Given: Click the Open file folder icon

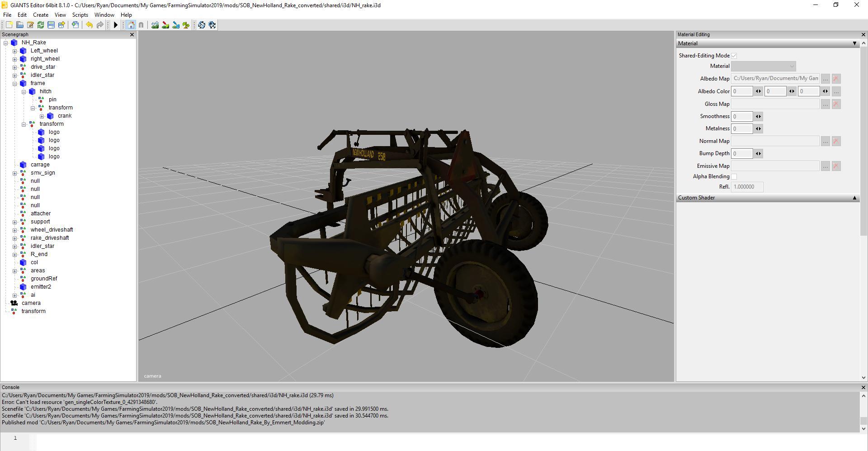Looking at the screenshot, I should point(19,25).
